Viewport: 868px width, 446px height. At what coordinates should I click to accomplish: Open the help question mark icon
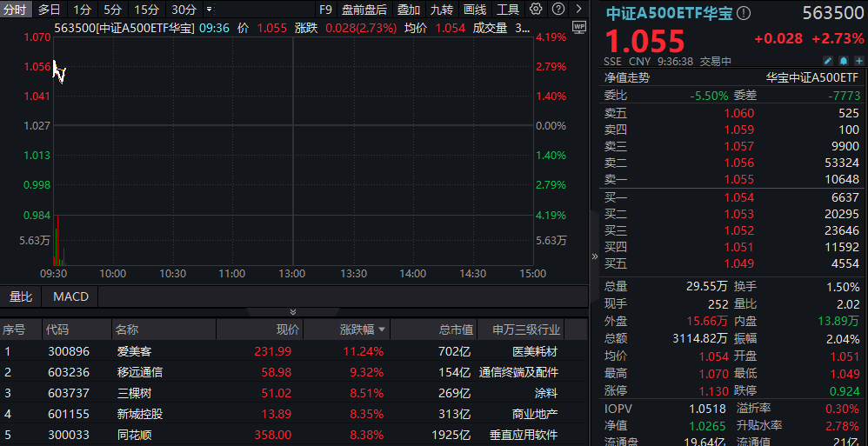click(x=559, y=9)
